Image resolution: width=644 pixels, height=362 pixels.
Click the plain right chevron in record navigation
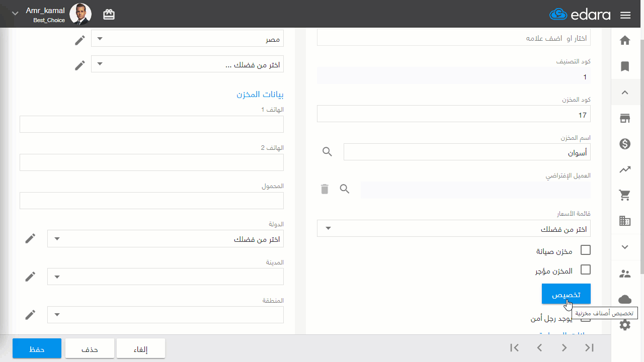coord(565,347)
